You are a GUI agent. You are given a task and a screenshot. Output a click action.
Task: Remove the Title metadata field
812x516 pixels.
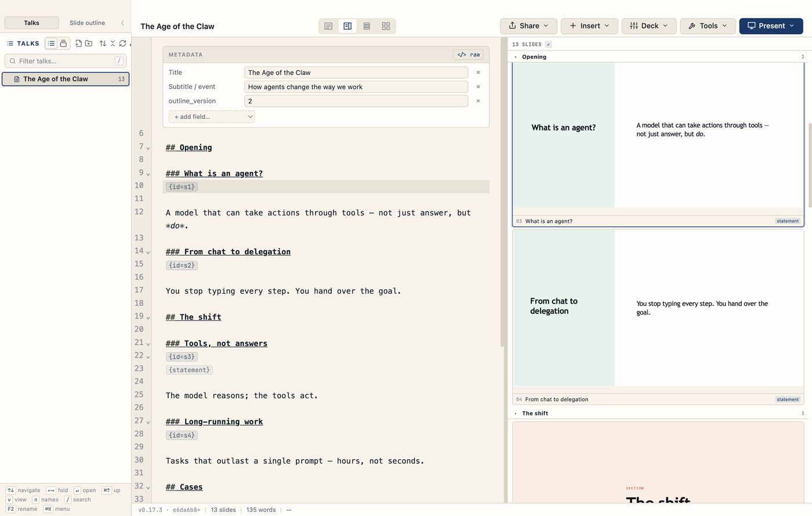478,73
